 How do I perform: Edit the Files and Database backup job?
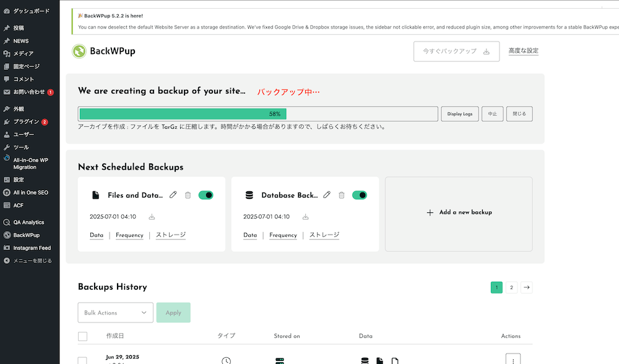point(173,195)
